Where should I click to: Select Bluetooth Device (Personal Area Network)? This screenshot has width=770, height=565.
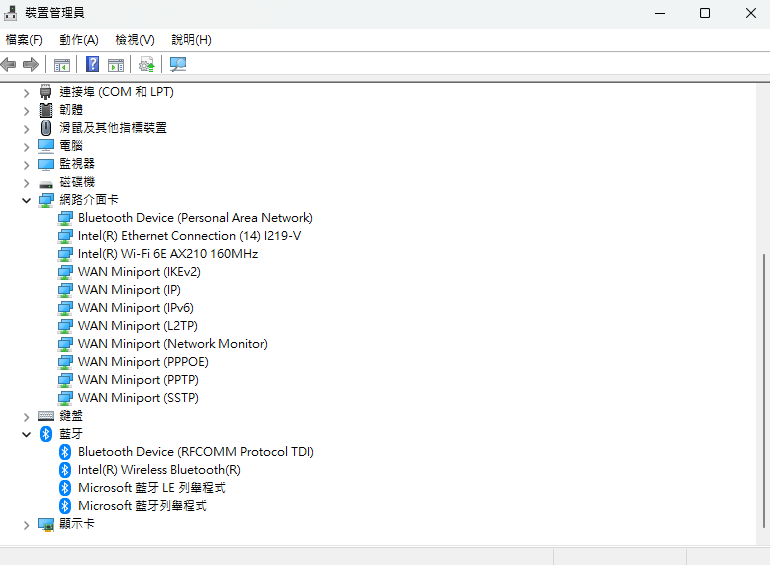195,218
